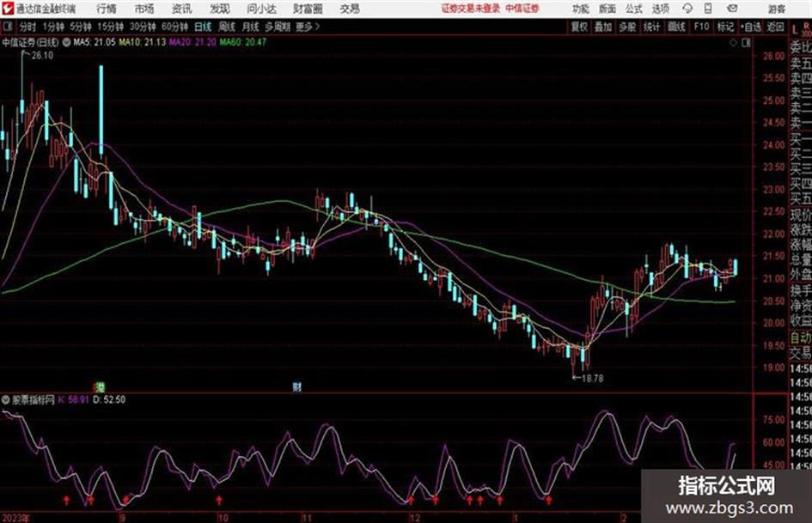Screen dimensions: 812x523
Task: Open the 版面 layout menu
Action: tap(607, 9)
